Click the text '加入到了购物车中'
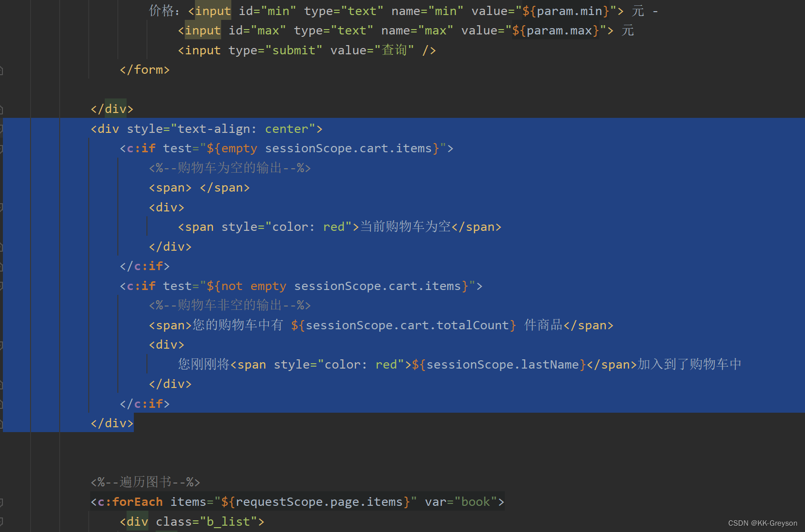The height and width of the screenshot is (532, 805). pos(690,364)
